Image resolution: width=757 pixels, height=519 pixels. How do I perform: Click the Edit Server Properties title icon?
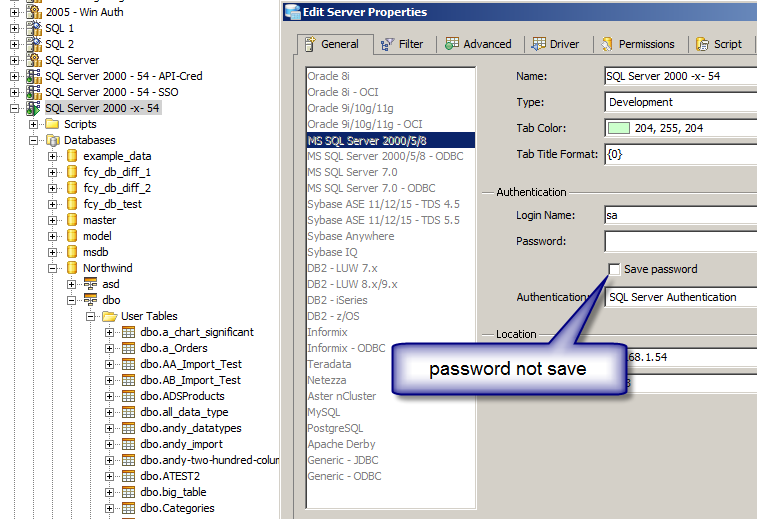click(x=293, y=12)
